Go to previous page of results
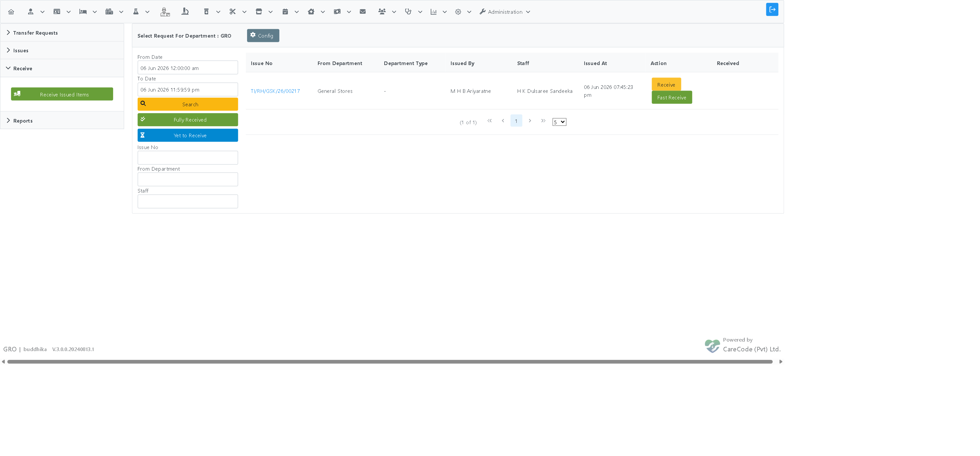 coord(503,121)
